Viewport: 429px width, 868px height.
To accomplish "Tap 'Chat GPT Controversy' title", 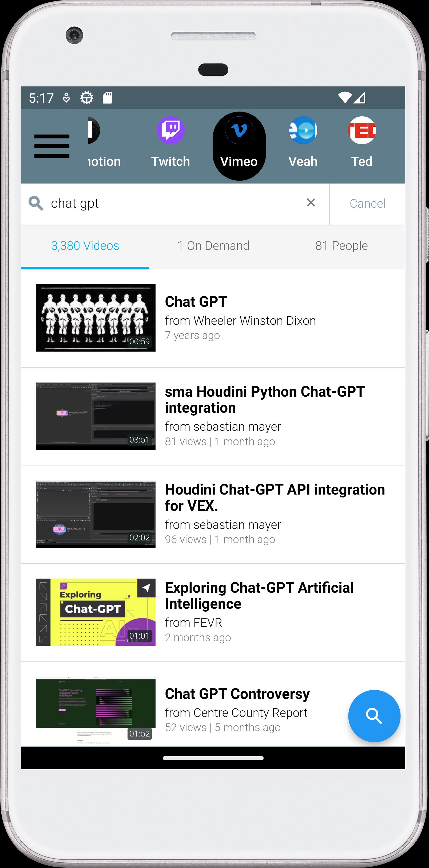I will (x=237, y=694).
